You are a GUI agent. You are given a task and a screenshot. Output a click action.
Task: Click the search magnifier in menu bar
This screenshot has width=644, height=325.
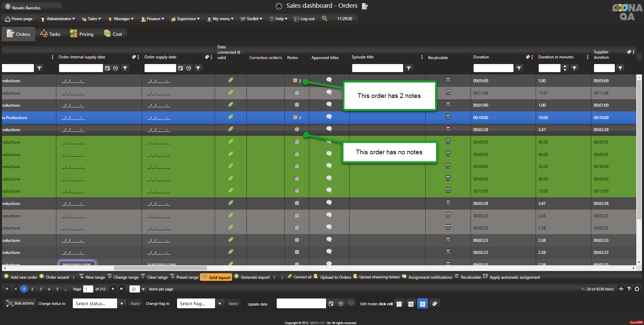[324, 18]
